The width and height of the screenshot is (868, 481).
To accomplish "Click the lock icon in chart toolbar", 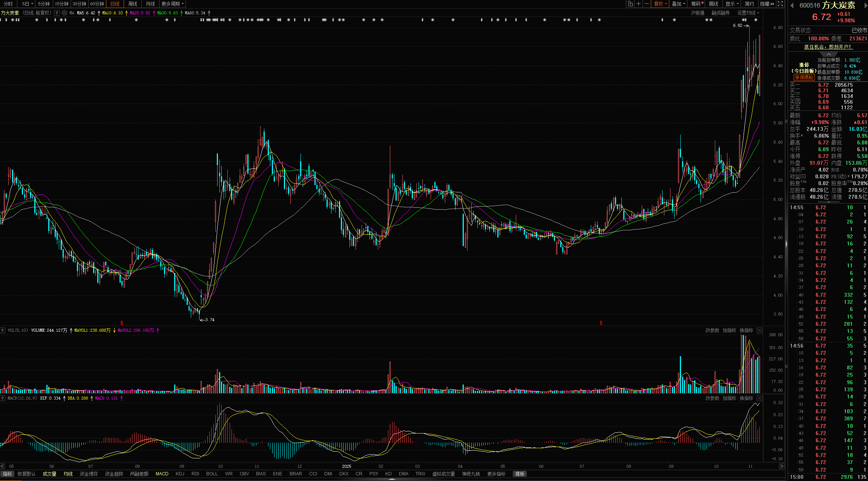I will (630, 4).
